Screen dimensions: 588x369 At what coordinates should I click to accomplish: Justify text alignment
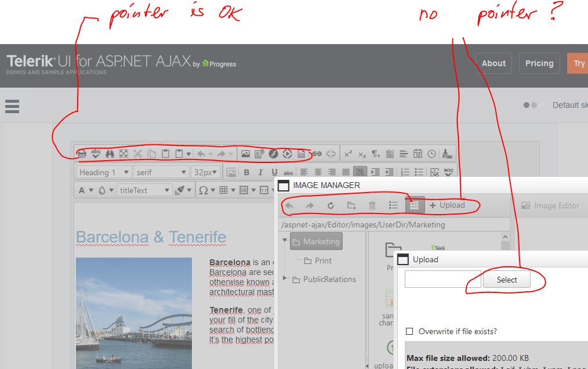pos(346,172)
